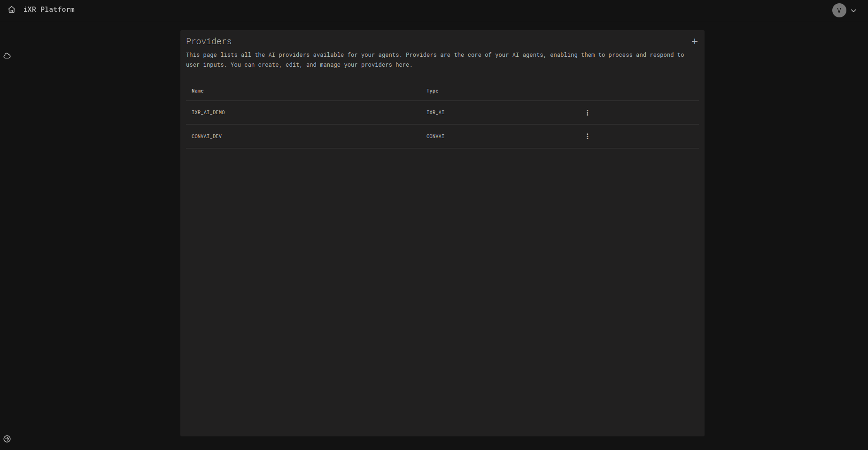Open the cloud section in sidebar
This screenshot has height=450, width=868.
tap(7, 56)
